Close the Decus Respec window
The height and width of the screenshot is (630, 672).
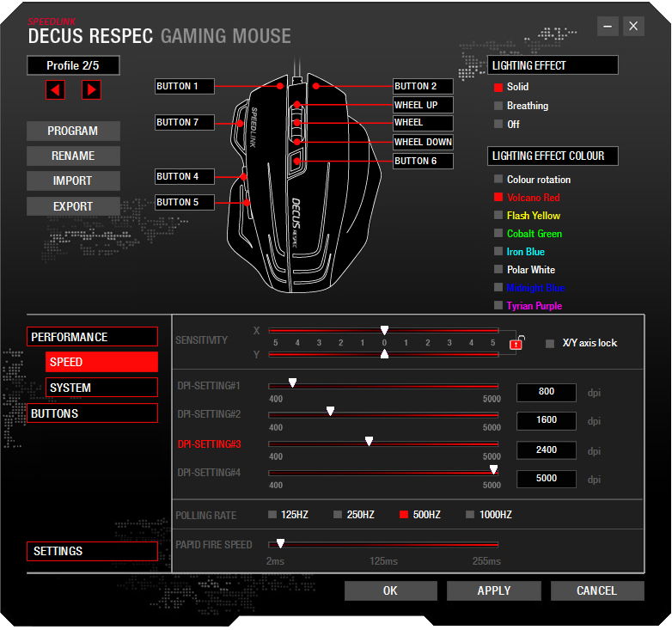633,27
